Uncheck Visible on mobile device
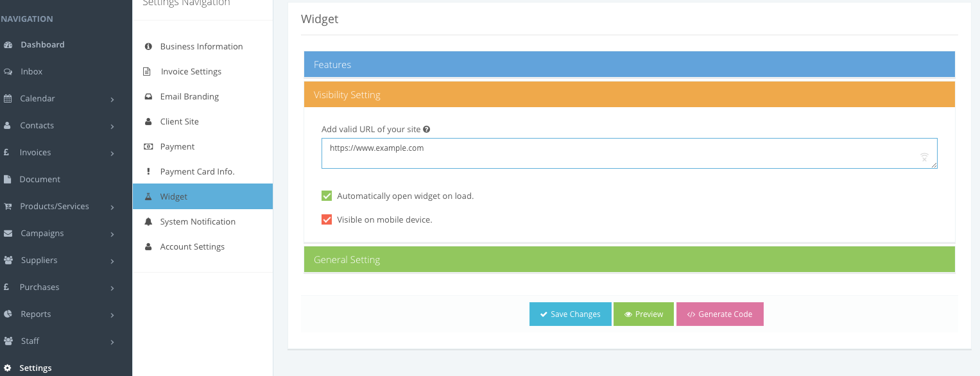The height and width of the screenshot is (376, 980). [x=327, y=219]
